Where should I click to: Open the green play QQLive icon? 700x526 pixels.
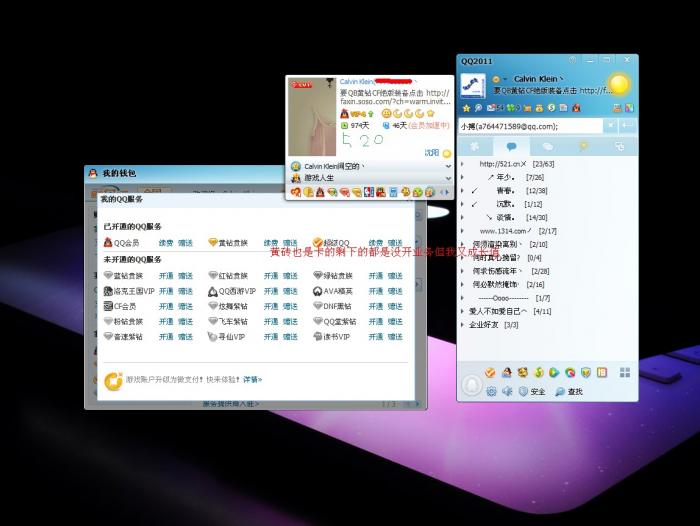click(x=554, y=372)
